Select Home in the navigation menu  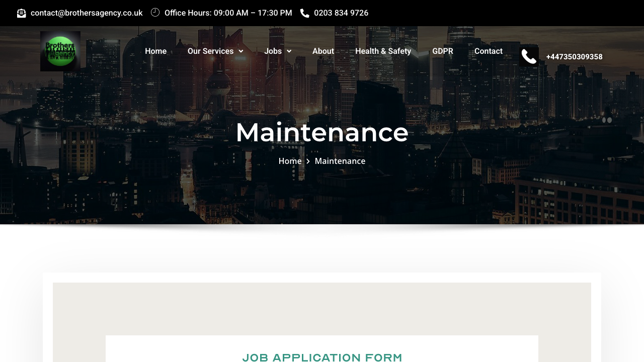coord(155,51)
